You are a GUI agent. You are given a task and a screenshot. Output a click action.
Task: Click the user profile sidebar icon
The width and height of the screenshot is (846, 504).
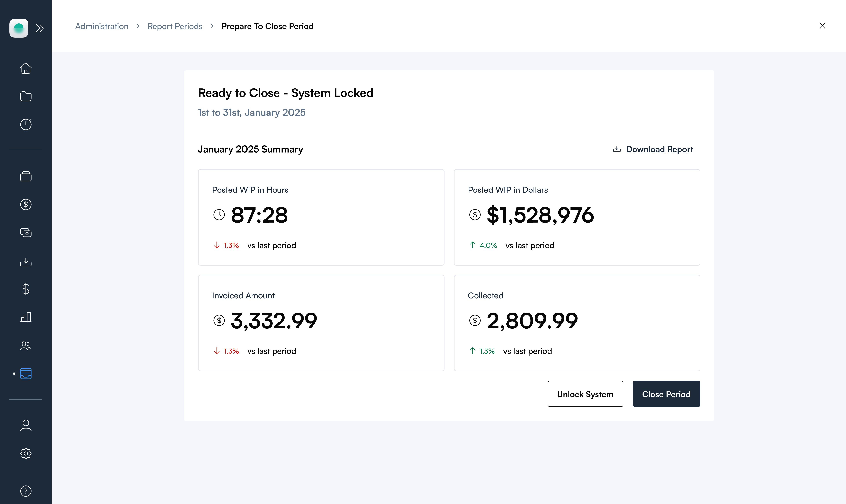pyautogui.click(x=26, y=425)
